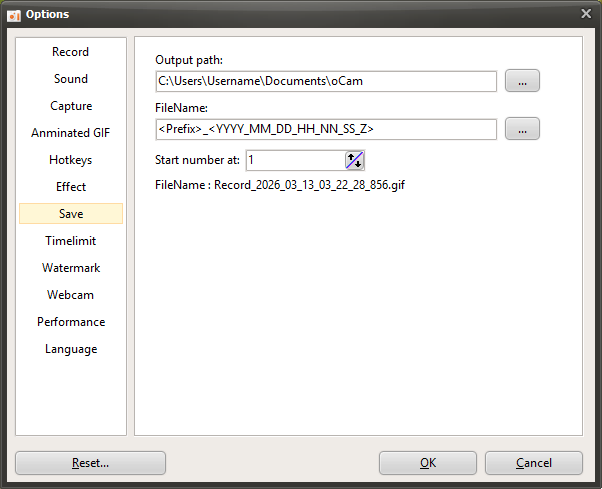Open the Annminated GIF settings
Screen dimensions: 602x489
click(71, 133)
